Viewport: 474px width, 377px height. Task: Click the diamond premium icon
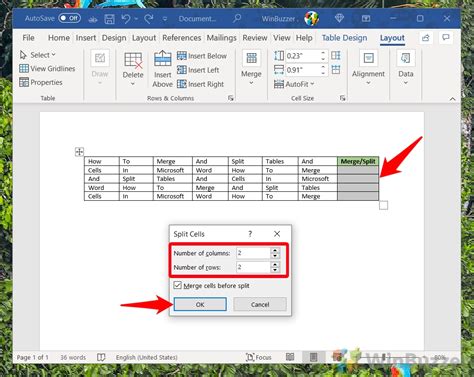(339, 18)
